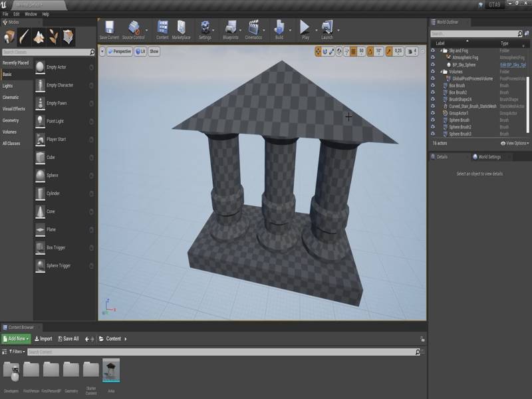Open the View Options dropdown
This screenshot has height=399, width=532.
click(516, 143)
